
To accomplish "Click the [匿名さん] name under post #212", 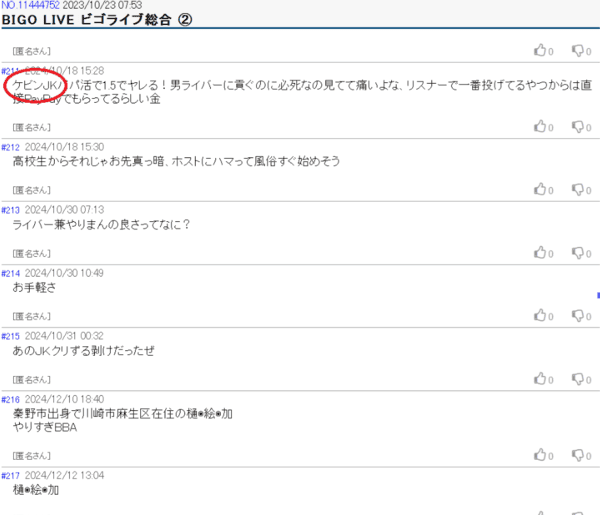I will [x=31, y=190].
